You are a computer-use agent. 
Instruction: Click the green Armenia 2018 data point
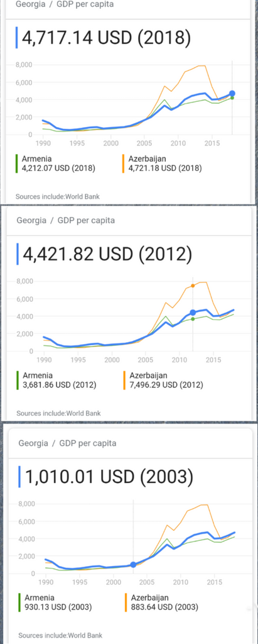coord(232,97)
